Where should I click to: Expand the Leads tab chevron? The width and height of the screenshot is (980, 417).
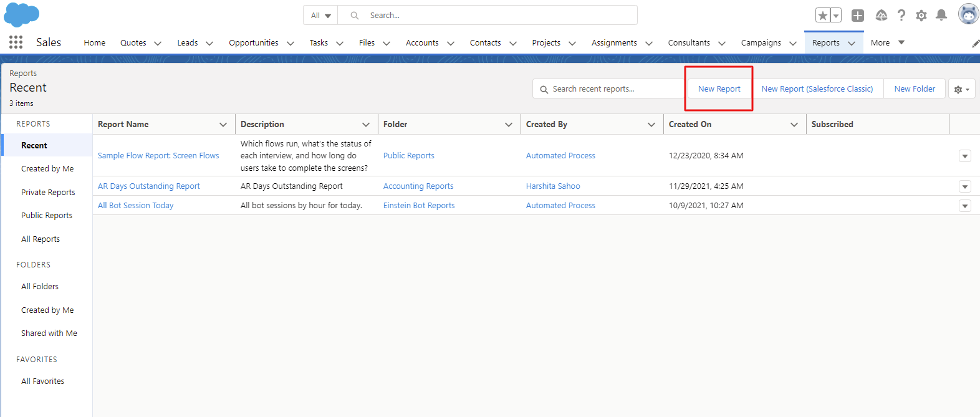click(209, 44)
